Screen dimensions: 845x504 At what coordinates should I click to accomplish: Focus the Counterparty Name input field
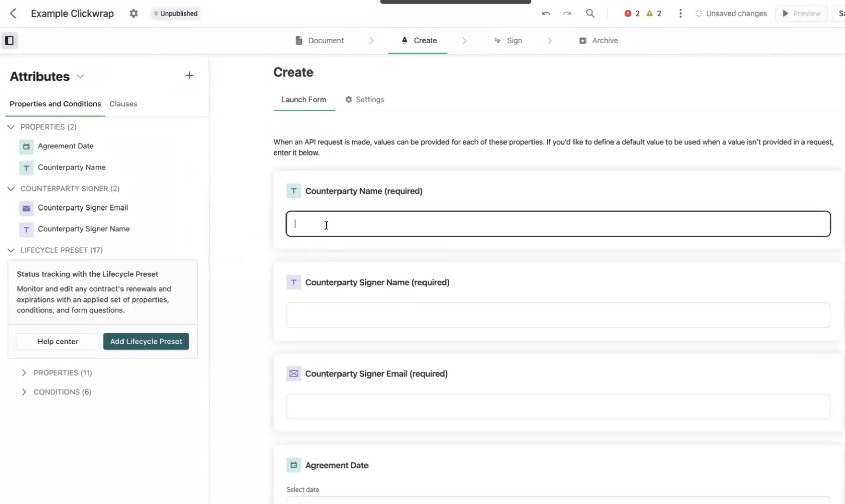point(558,224)
